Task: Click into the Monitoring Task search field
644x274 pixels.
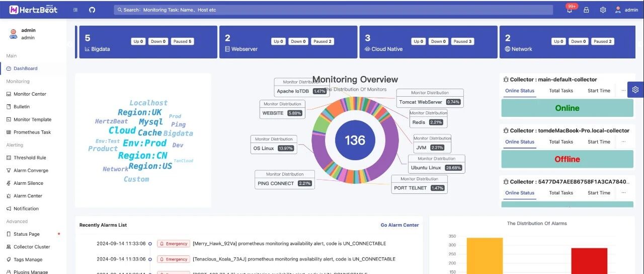Action: coord(333,10)
